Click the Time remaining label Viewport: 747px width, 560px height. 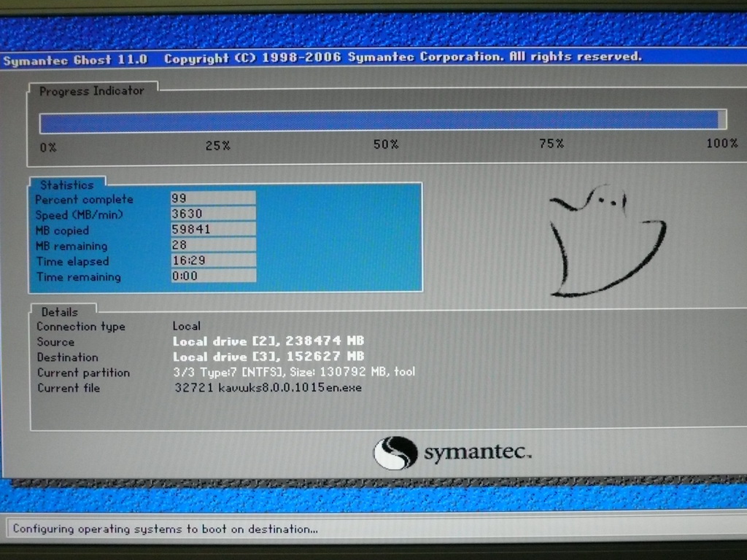click(x=79, y=277)
